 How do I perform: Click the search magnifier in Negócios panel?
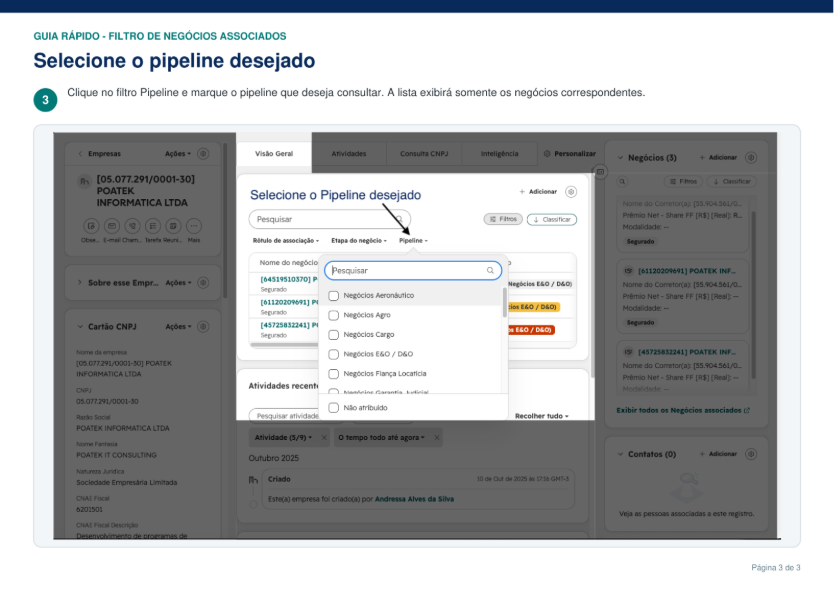click(622, 181)
